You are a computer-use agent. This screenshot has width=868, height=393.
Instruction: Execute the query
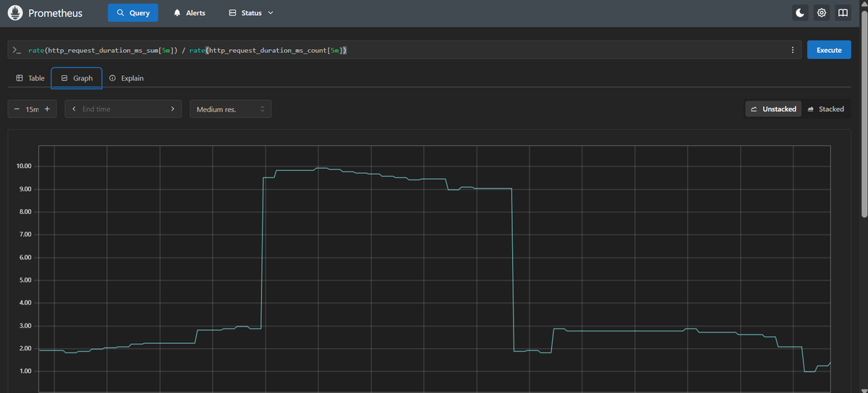coord(829,50)
